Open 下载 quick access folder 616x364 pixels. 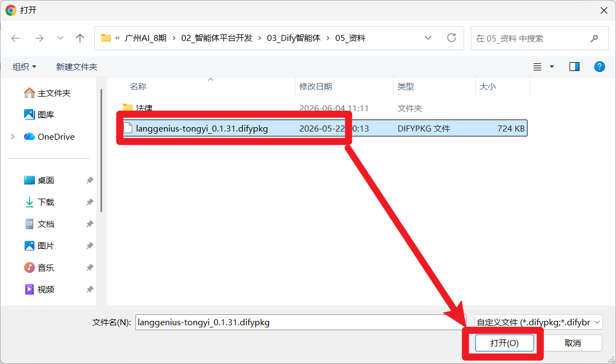click(x=39, y=202)
